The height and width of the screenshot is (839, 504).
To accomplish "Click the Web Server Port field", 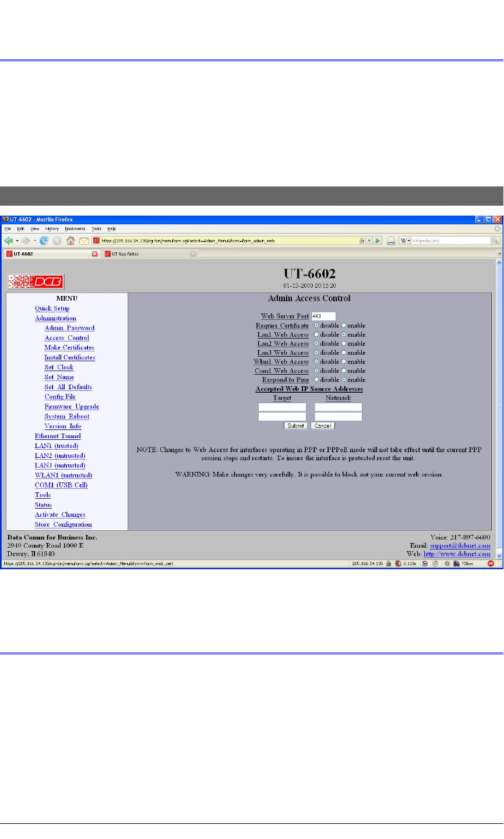I will point(323,316).
